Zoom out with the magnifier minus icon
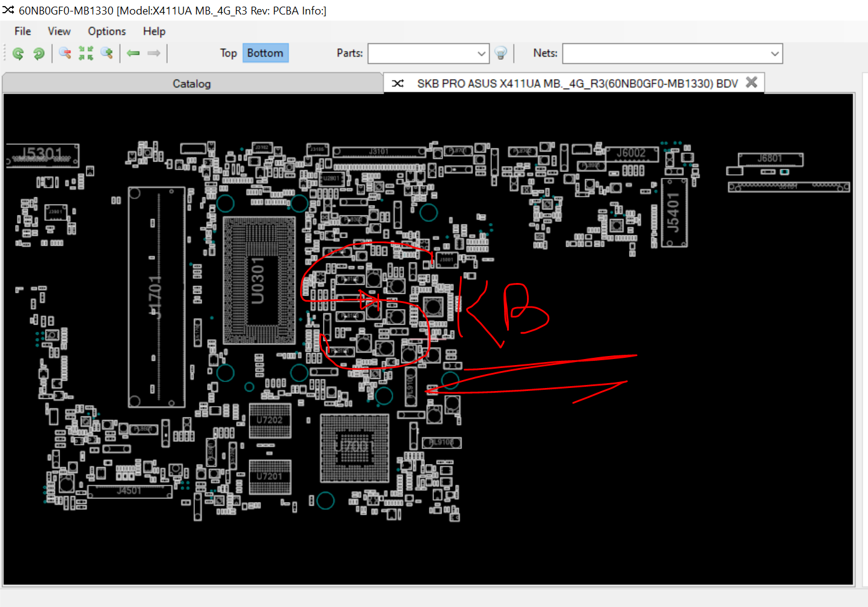This screenshot has width=868, height=607. click(65, 54)
